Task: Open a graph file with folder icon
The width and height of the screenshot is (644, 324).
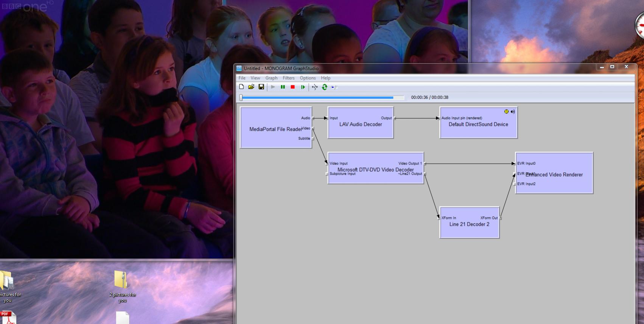Action: point(251,87)
